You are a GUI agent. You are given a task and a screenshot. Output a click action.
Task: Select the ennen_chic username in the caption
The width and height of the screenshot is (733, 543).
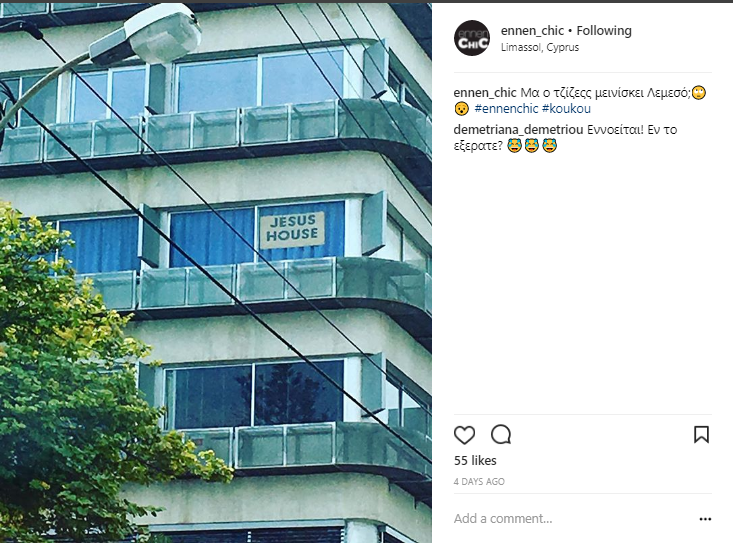point(485,93)
